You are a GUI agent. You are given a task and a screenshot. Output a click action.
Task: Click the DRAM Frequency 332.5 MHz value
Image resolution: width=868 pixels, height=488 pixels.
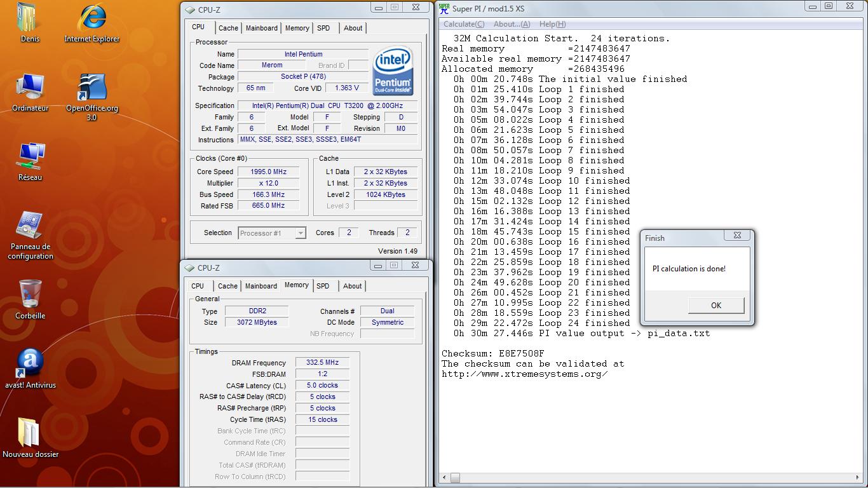(x=322, y=362)
